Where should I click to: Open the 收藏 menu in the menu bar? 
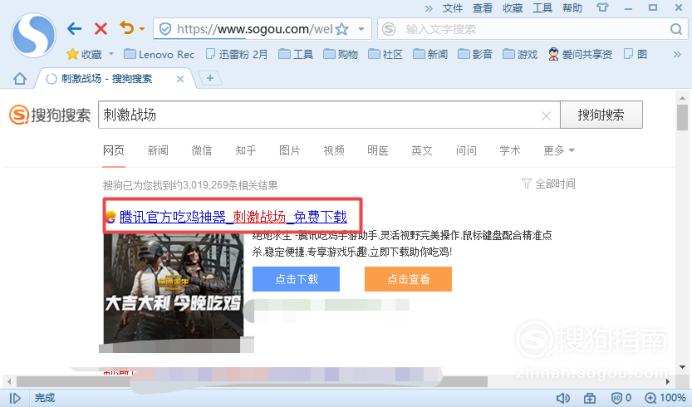click(512, 8)
